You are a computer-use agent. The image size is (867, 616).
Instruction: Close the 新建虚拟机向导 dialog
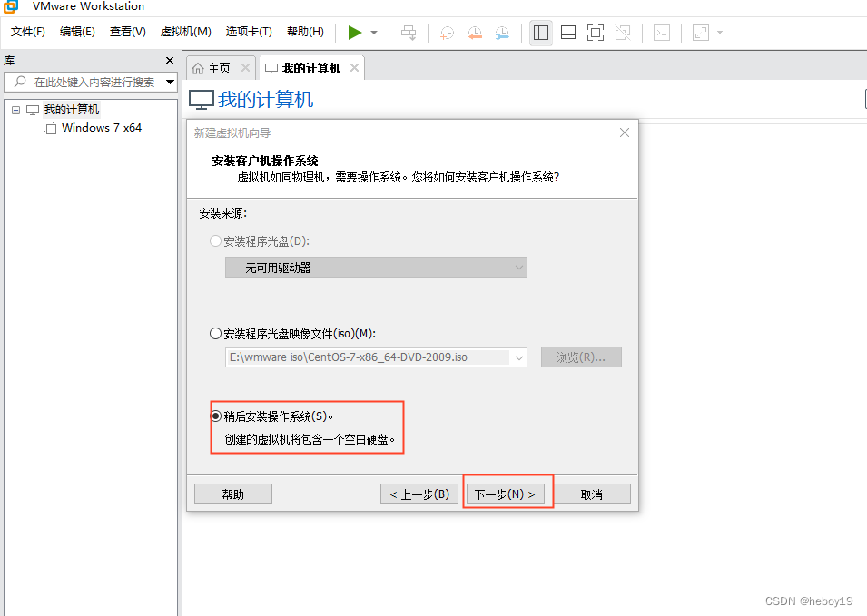pos(625,132)
